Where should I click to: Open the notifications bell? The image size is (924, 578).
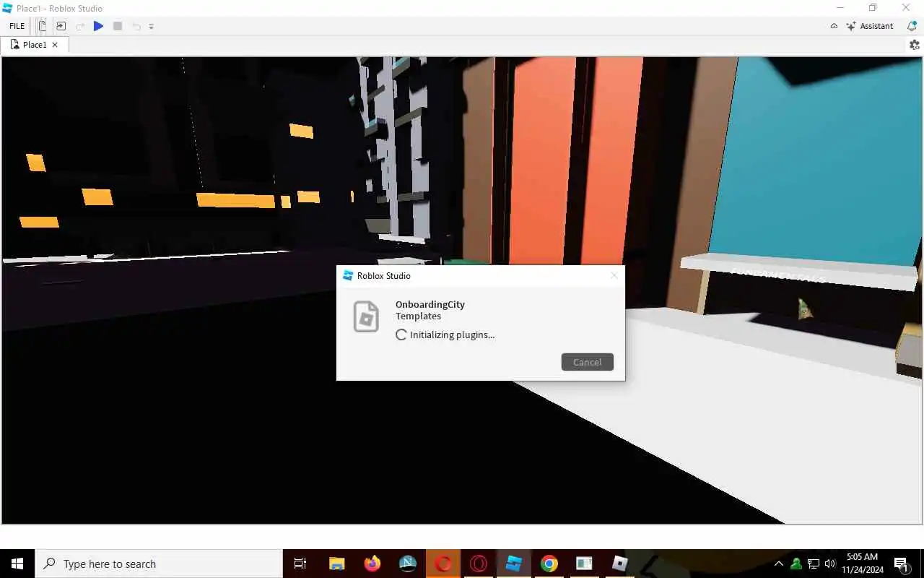point(912,26)
